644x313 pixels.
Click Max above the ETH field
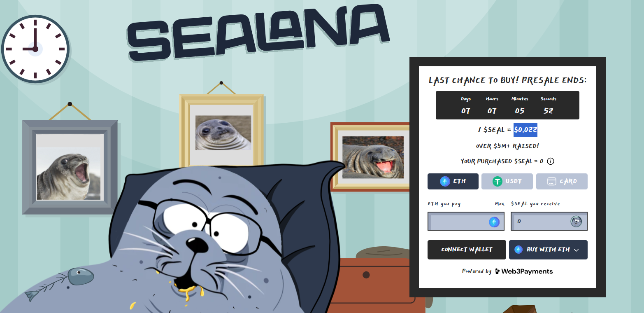coord(500,204)
